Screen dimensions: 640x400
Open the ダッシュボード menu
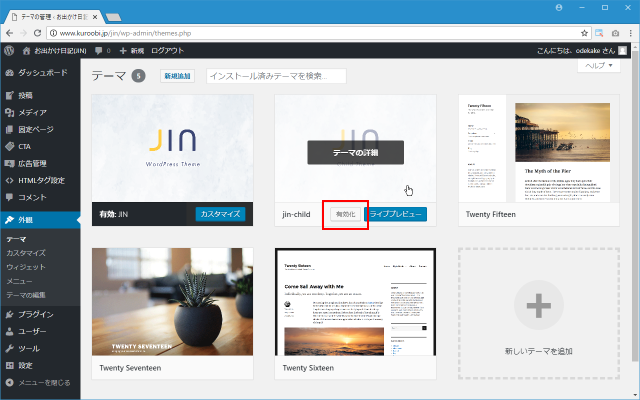pos(40,73)
